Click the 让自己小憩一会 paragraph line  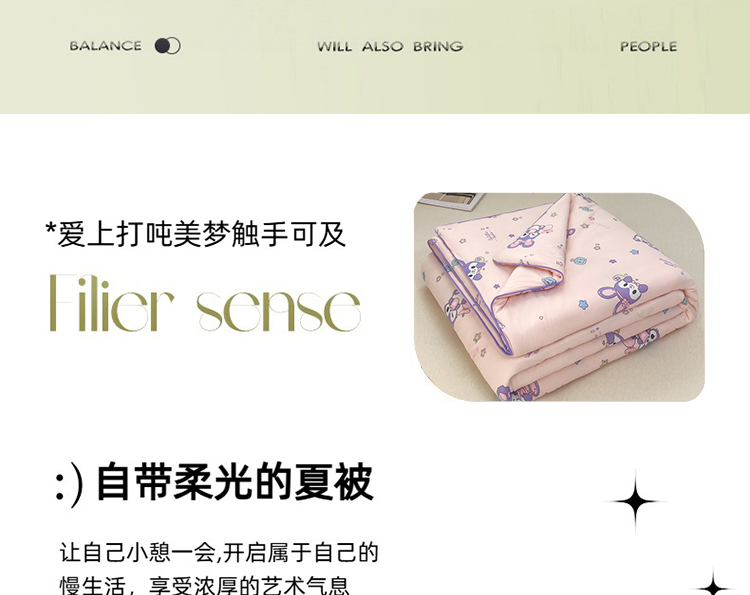click(x=219, y=552)
